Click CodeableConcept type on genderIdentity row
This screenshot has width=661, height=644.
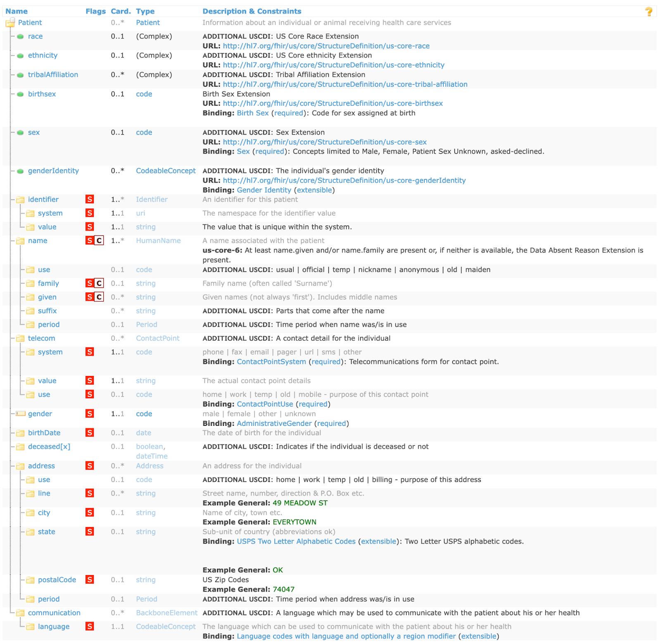pos(166,171)
